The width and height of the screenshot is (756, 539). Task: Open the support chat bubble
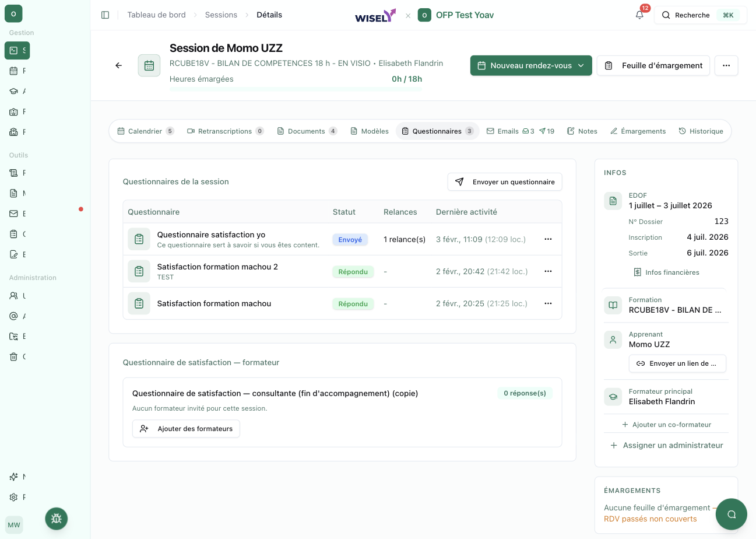click(x=732, y=514)
